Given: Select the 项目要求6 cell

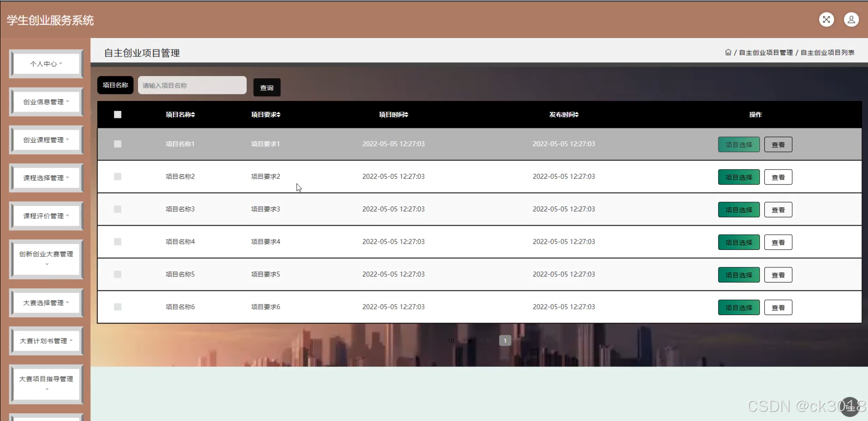Looking at the screenshot, I should click(265, 307).
